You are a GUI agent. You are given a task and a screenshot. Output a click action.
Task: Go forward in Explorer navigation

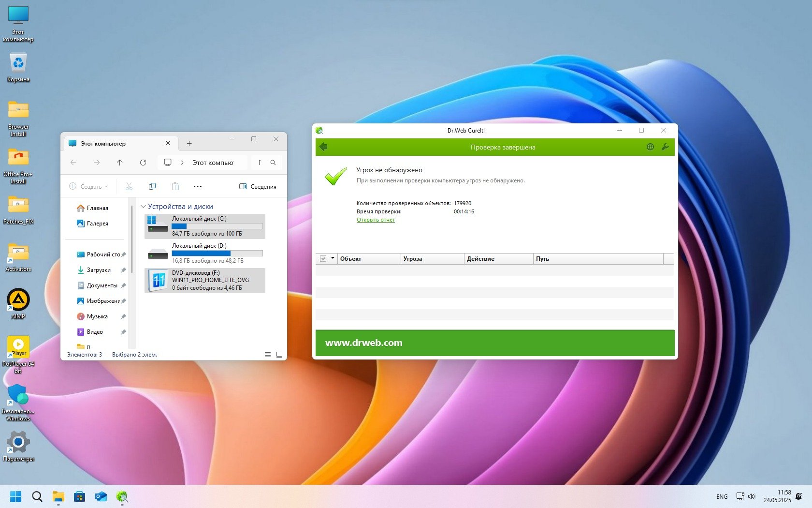97,163
